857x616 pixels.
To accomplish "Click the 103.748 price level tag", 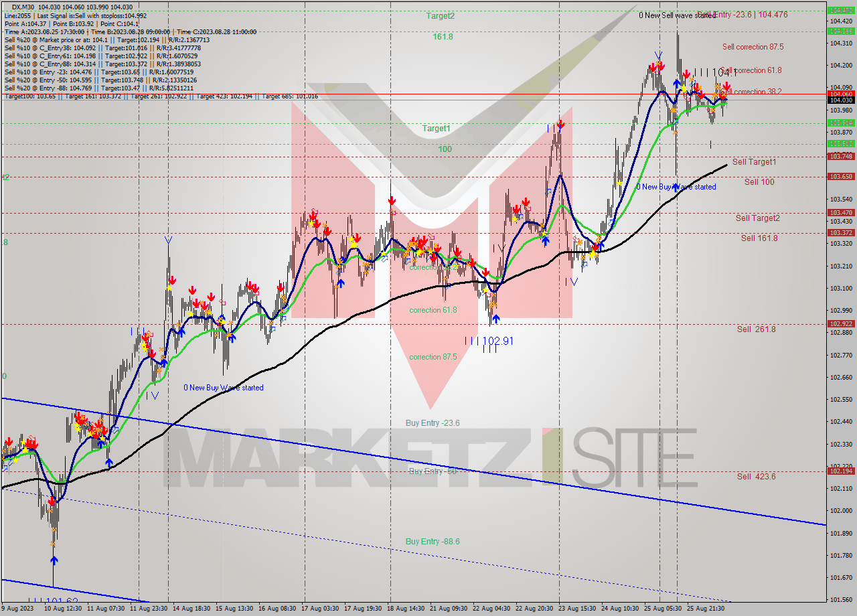I will click(841, 156).
